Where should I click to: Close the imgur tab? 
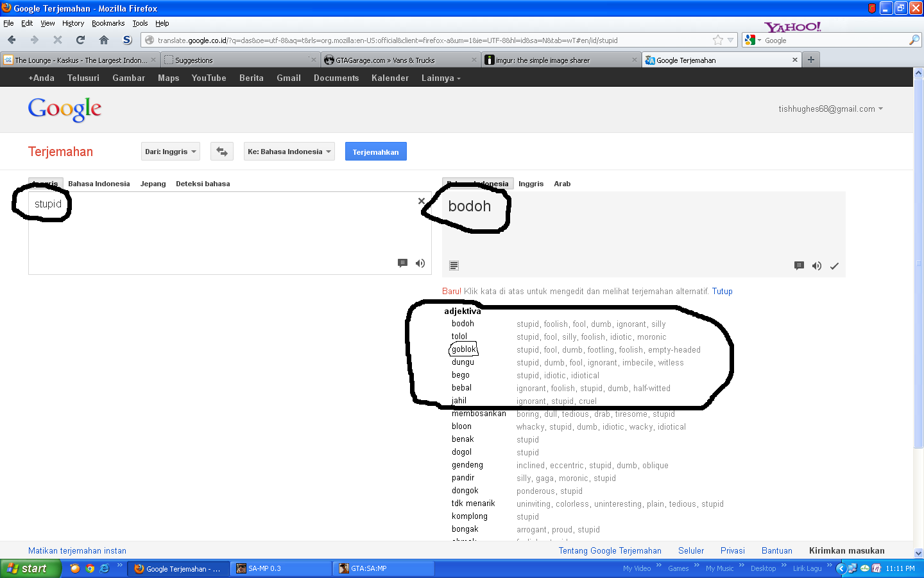coord(635,60)
